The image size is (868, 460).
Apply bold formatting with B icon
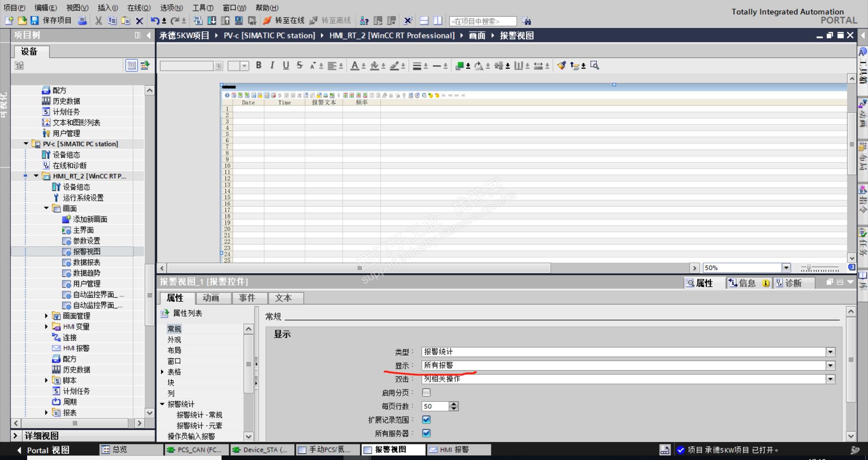259,65
